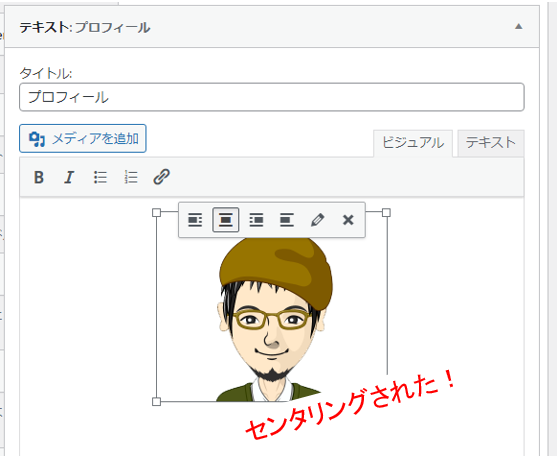557x458 pixels.
Task: Insert a bulleted list
Action: coord(100,177)
